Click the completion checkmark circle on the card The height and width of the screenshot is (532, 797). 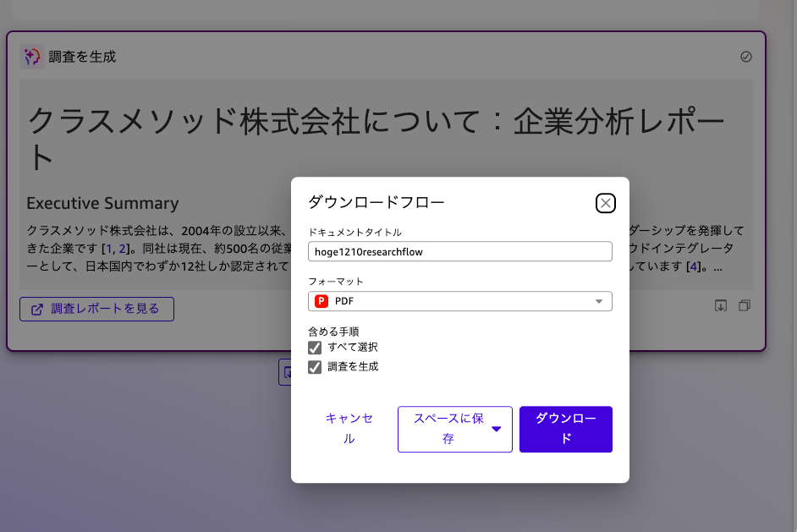coord(745,57)
